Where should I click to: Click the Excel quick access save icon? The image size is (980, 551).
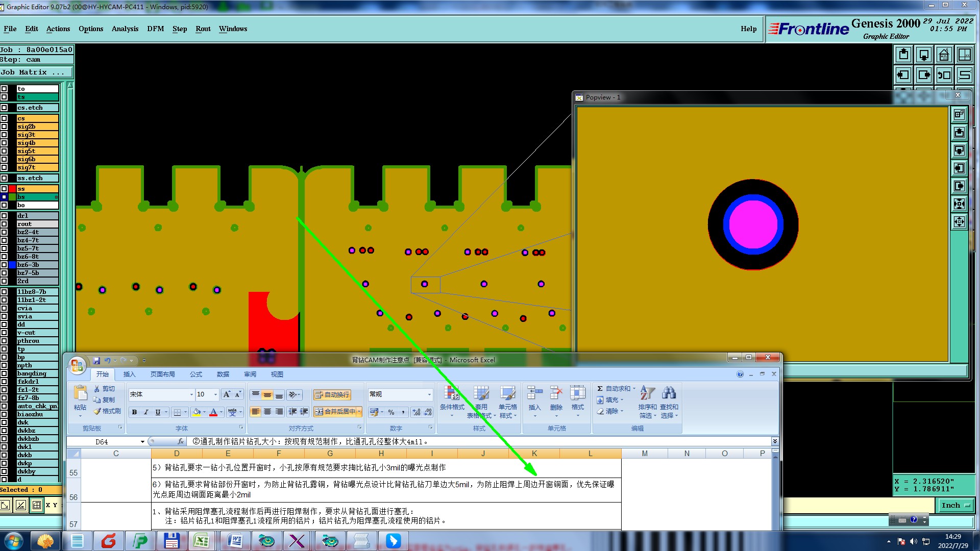click(96, 360)
